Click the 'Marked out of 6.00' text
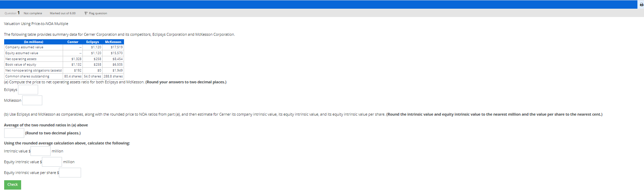 (63, 13)
